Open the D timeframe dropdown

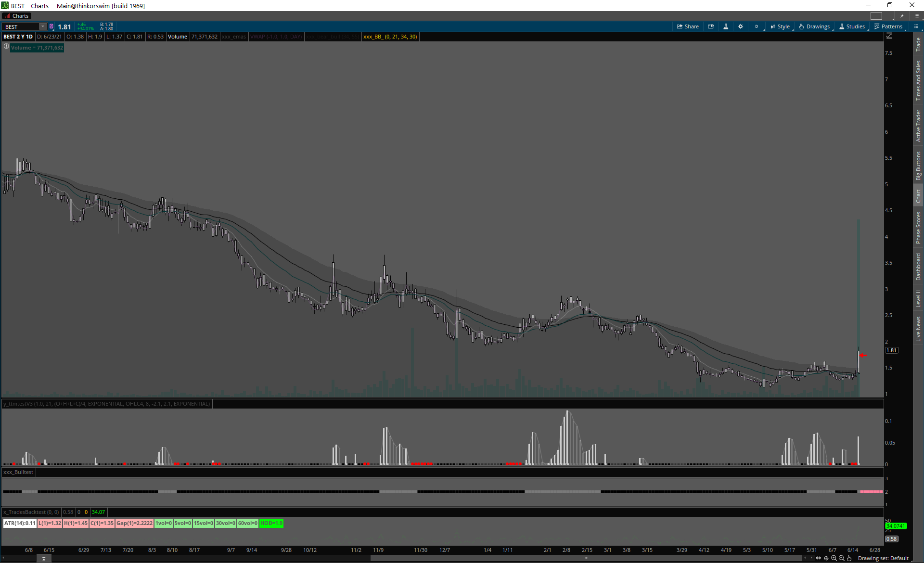pos(757,26)
